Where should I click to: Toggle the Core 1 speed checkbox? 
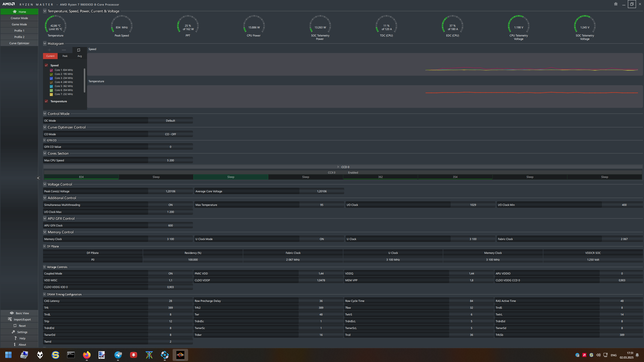[51, 70]
